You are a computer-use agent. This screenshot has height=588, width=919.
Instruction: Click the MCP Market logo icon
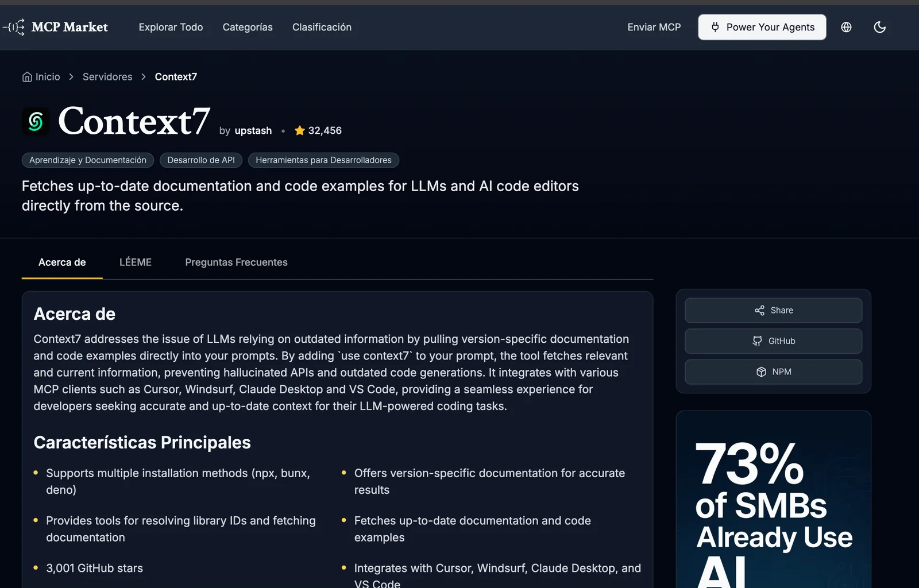pos(14,27)
